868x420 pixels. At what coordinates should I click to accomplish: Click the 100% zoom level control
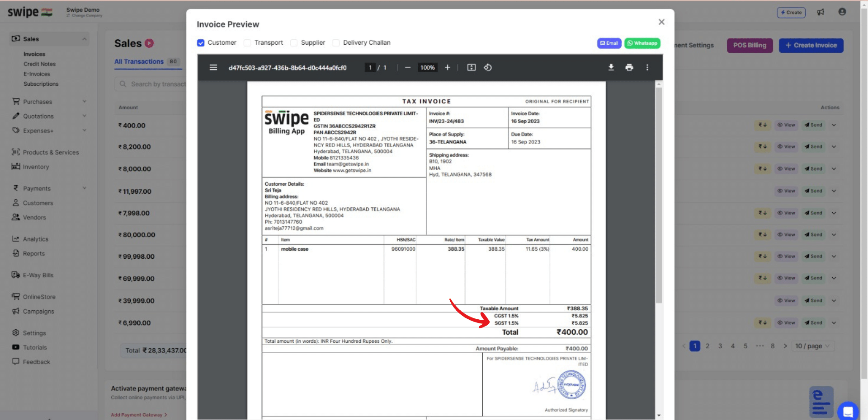click(x=427, y=67)
